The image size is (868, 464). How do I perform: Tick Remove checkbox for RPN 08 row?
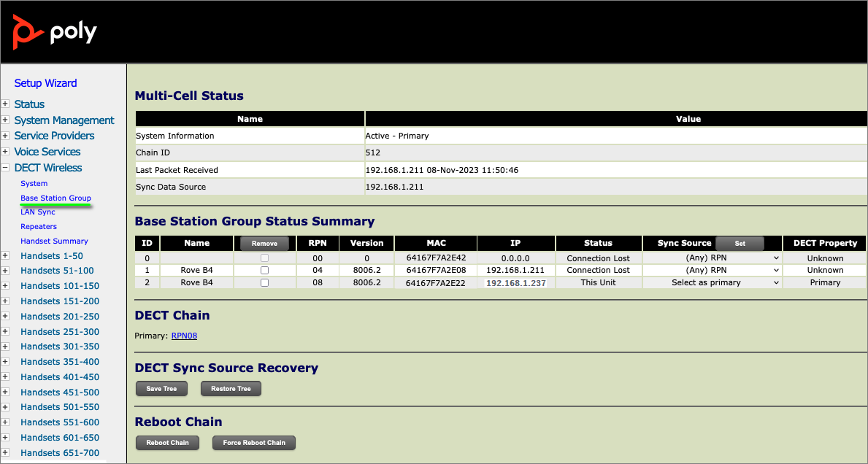click(x=264, y=282)
